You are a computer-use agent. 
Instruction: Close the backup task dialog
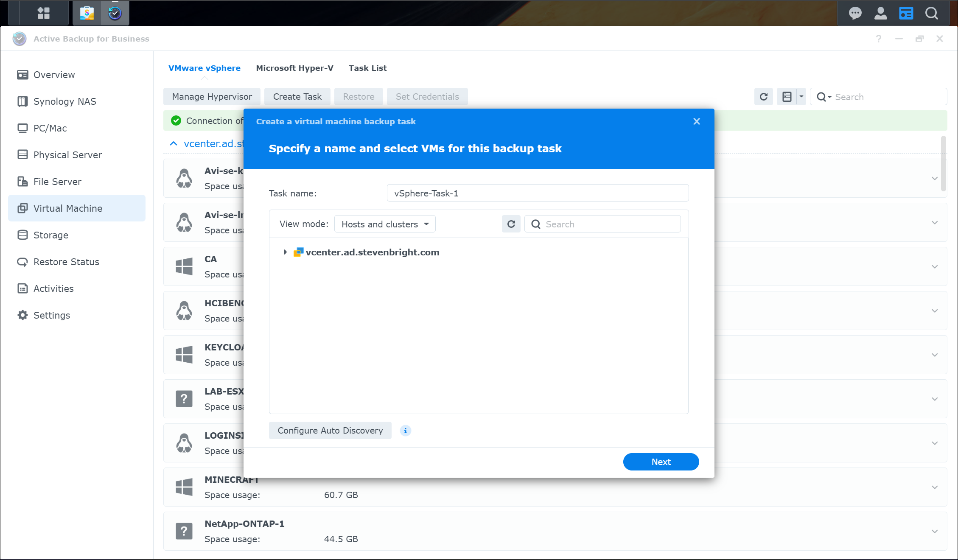pos(696,121)
